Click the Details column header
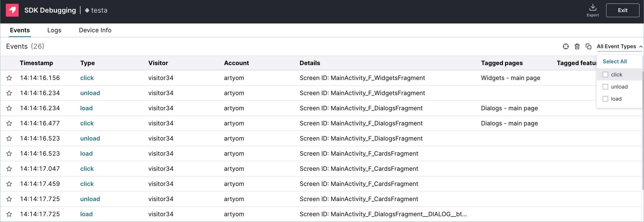The height and width of the screenshot is (222, 644). point(310,63)
